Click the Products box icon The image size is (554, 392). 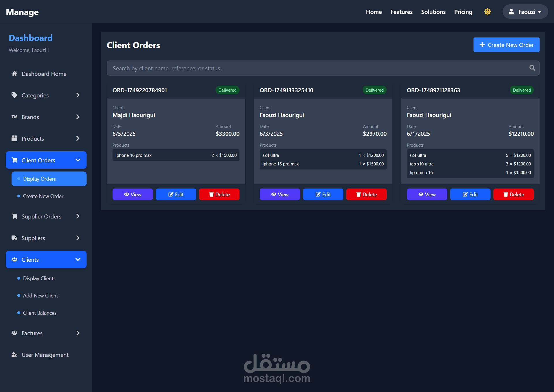pyautogui.click(x=14, y=139)
